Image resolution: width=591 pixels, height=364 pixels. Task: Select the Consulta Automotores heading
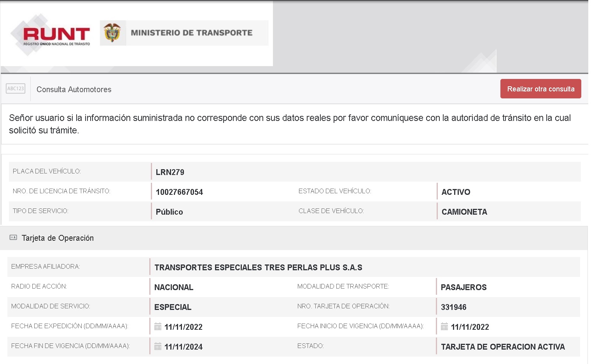[74, 89]
